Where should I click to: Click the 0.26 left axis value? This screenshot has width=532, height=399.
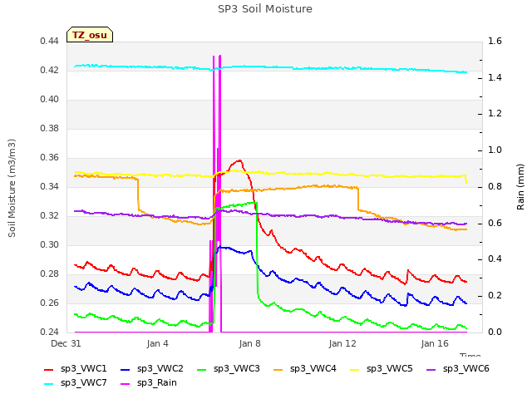tap(49, 303)
